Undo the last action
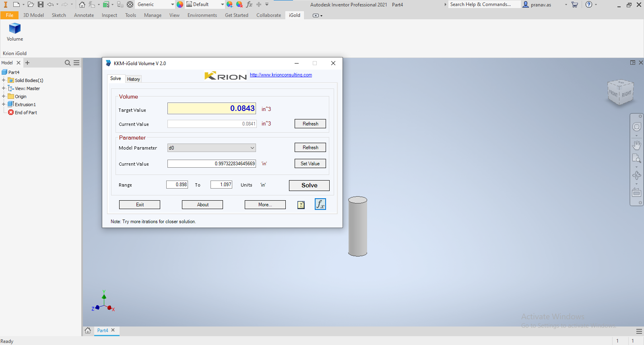This screenshot has width=644, height=345. 50,4
